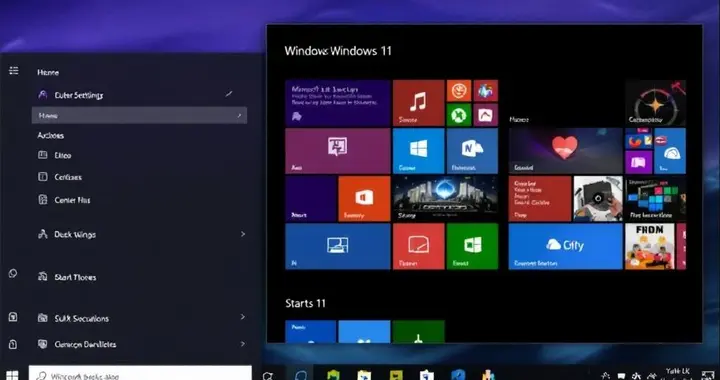720x380 pixels.
Task: Click the Sulk Secuations label
Action: point(81,319)
